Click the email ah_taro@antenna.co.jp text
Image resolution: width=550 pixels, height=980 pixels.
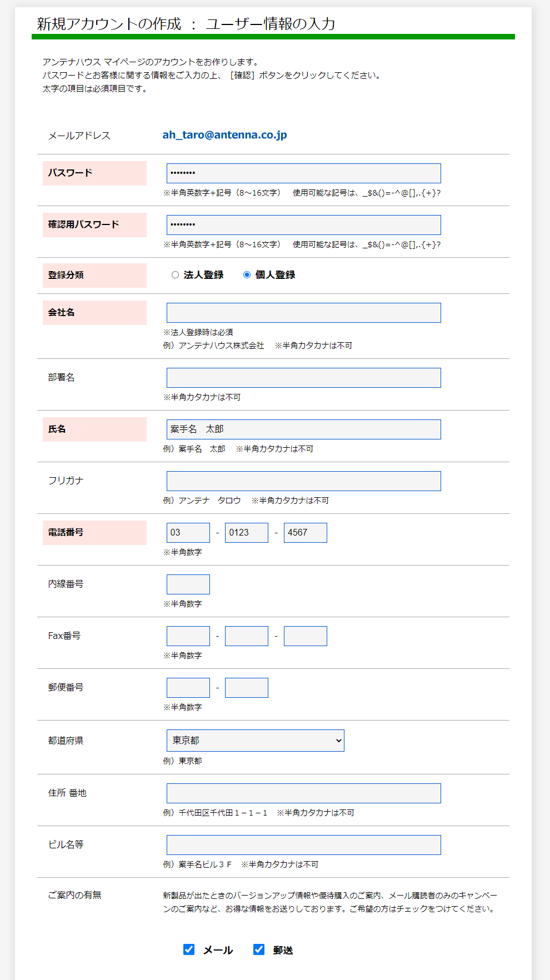coord(224,135)
